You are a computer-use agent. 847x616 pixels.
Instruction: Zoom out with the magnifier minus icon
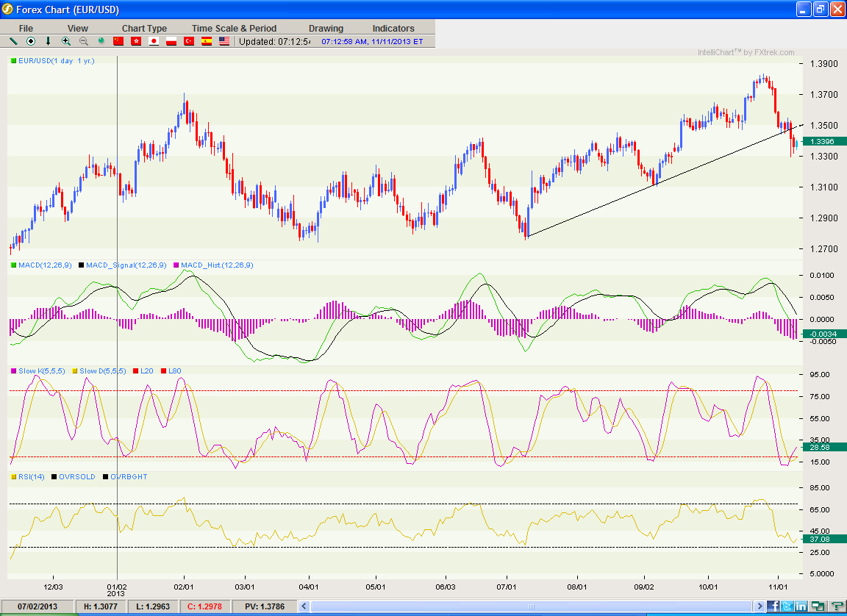(x=84, y=41)
